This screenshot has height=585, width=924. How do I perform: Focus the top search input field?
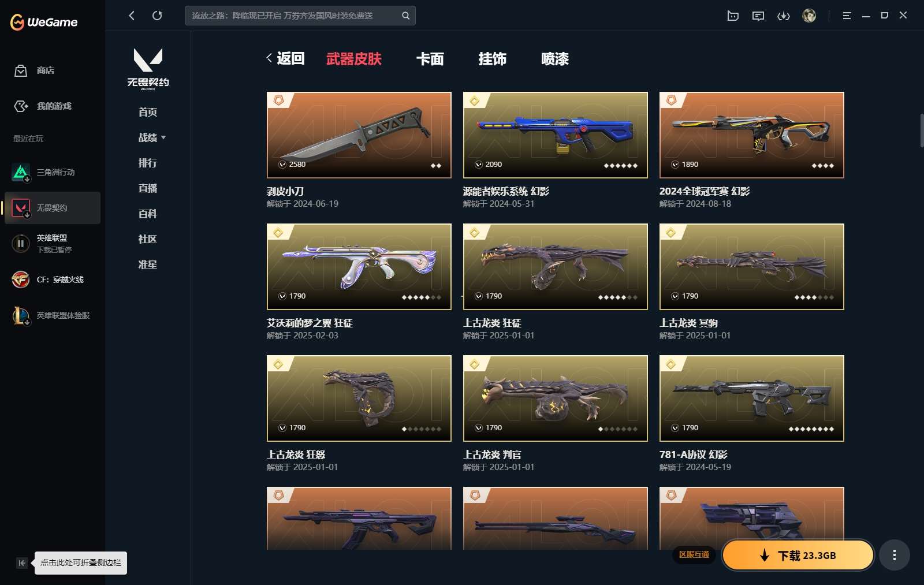click(x=295, y=16)
